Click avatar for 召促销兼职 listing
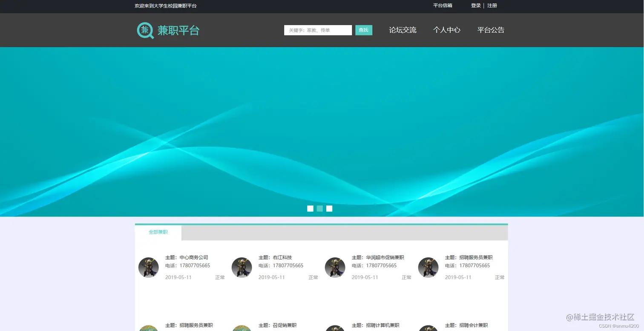Image resolution: width=644 pixels, height=331 pixels. coord(241,328)
